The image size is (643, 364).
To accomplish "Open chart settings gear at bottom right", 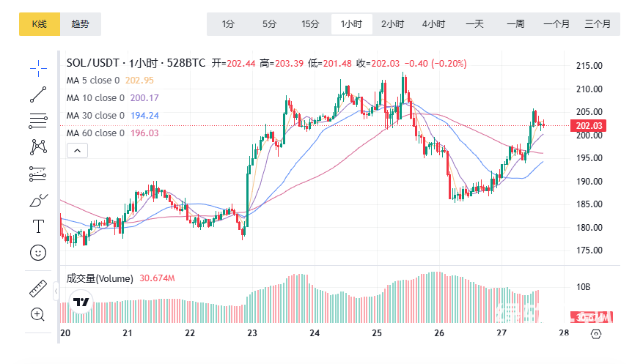I will (595, 333).
